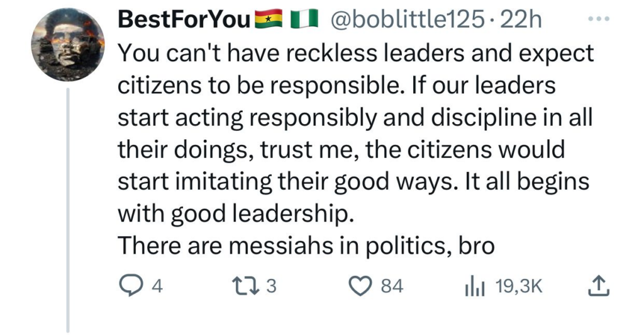Screen dimensions: 644x335
Task: Click the 19,3K view count
Action: [x=518, y=287]
